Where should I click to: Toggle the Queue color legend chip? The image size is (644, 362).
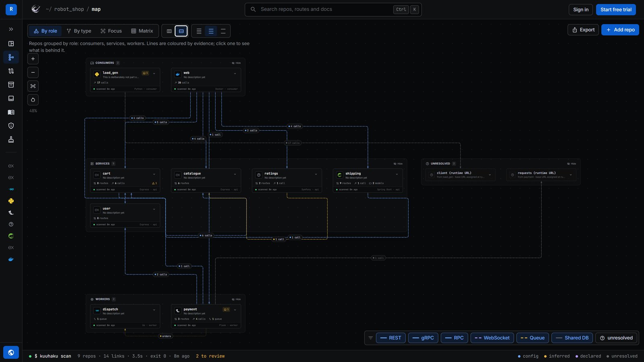point(533,338)
